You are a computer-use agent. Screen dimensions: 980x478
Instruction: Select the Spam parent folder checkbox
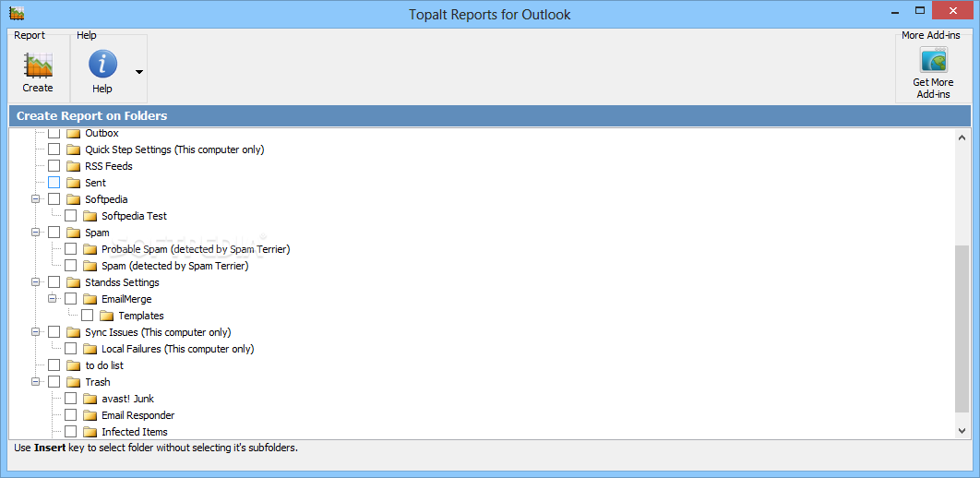(x=54, y=233)
